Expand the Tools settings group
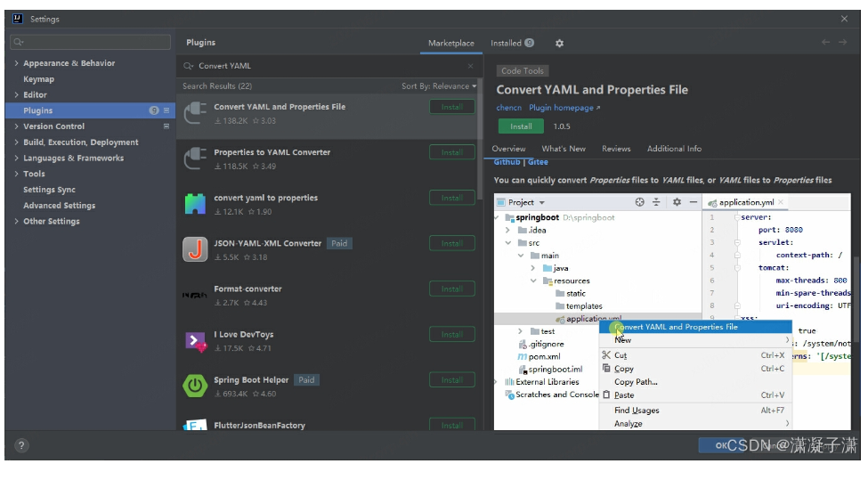Image resolution: width=868 pixels, height=480 pixels. 16,174
